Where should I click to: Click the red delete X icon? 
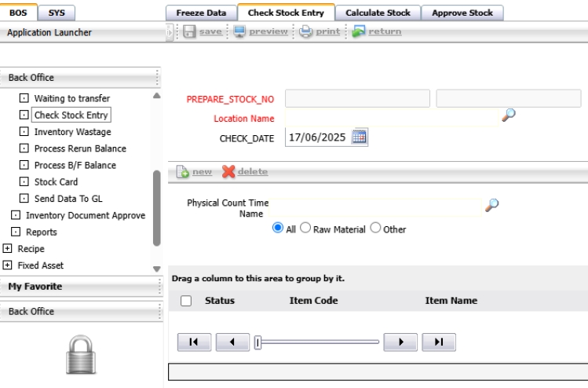[x=228, y=171]
